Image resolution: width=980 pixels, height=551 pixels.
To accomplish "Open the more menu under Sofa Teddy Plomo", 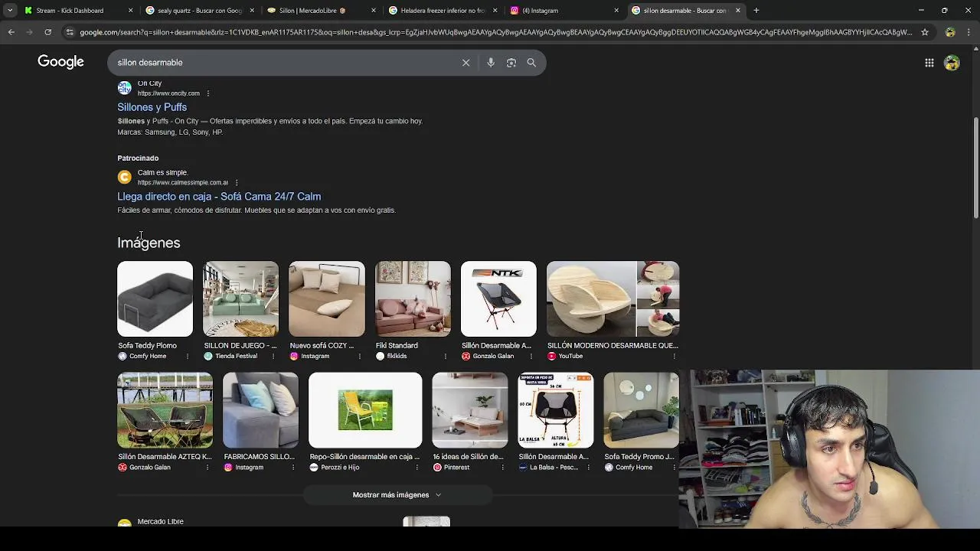I will (x=188, y=356).
